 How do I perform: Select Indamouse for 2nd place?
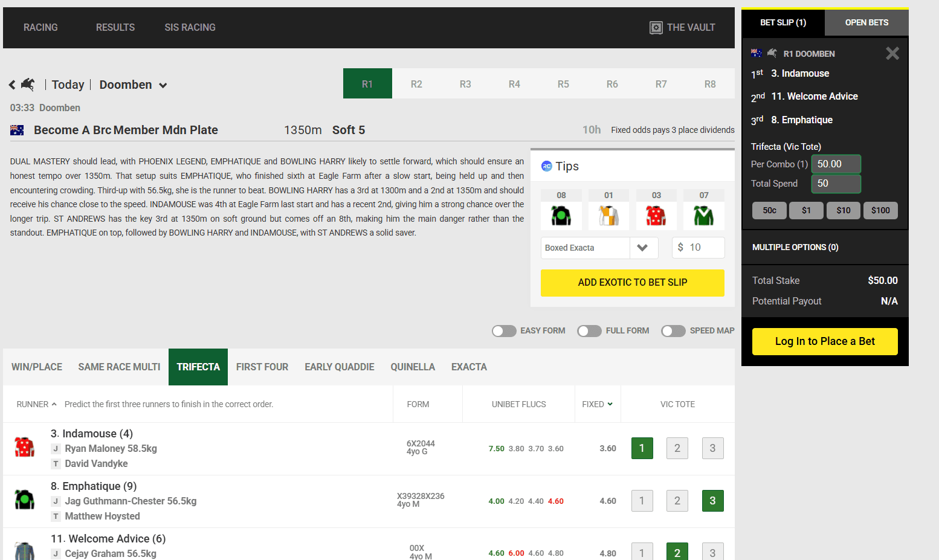pyautogui.click(x=677, y=448)
